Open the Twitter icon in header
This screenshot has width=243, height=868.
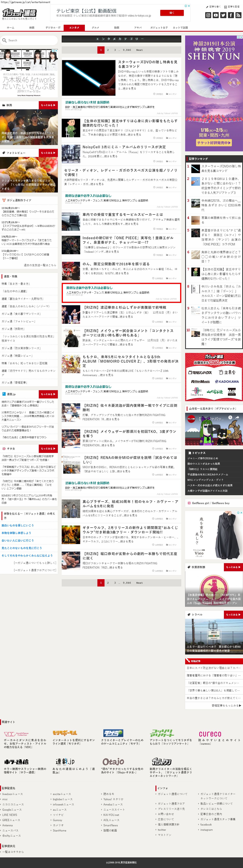223,15
